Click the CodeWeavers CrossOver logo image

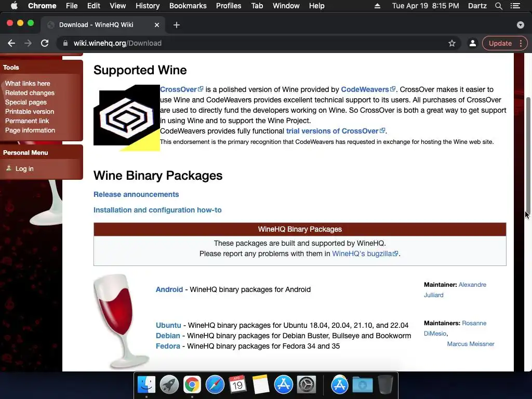127,118
